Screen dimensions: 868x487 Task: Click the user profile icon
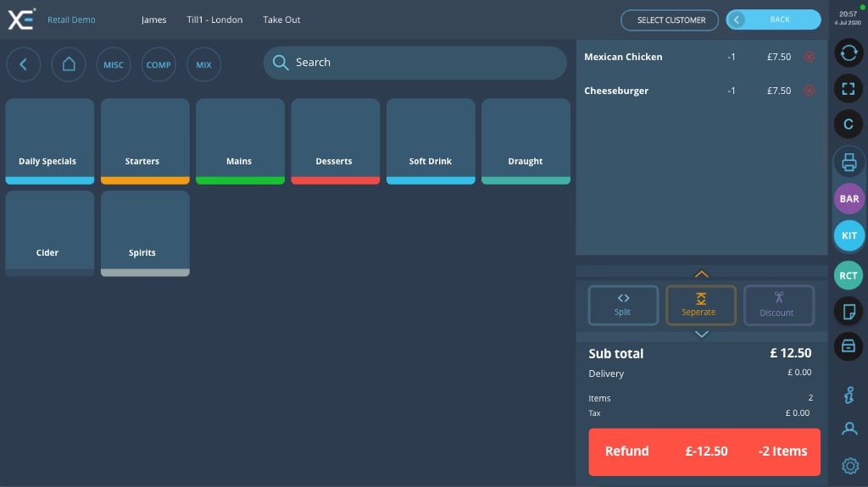[x=849, y=429]
